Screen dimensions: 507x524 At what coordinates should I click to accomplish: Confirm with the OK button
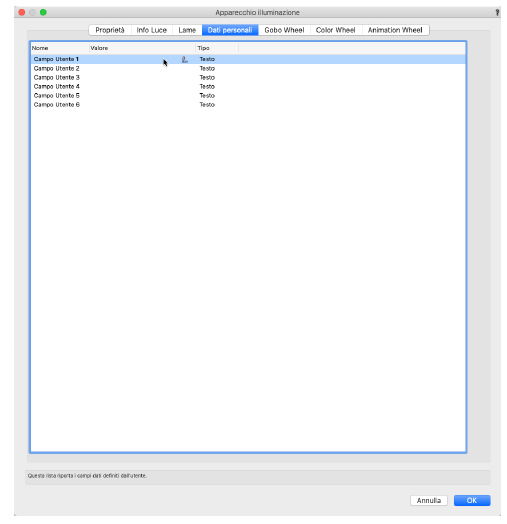point(472,500)
